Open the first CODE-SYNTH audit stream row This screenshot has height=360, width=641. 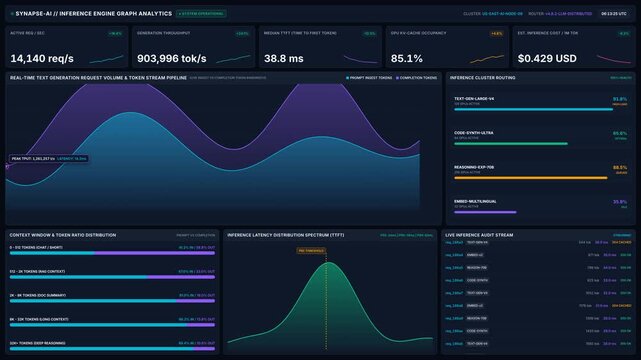[x=538, y=280]
